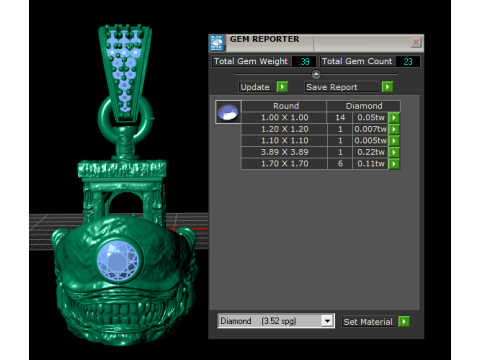
Task: Click the Total Gem Count label
Action: [357, 61]
